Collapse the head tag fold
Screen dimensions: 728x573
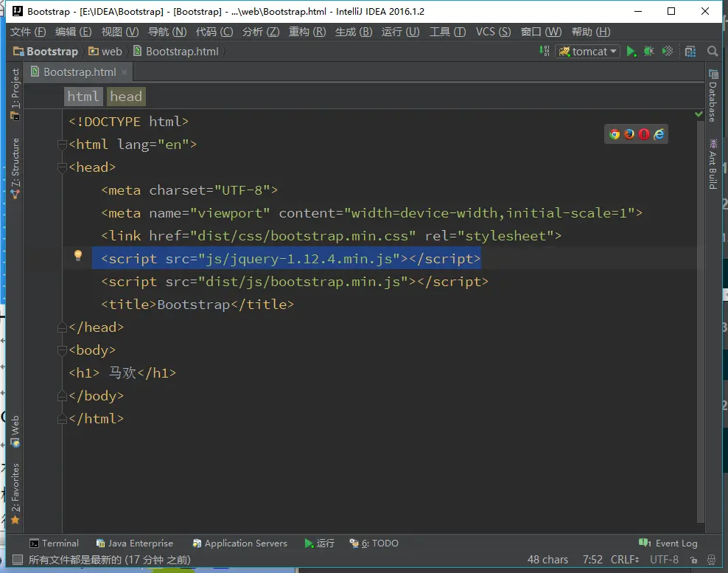(62, 167)
